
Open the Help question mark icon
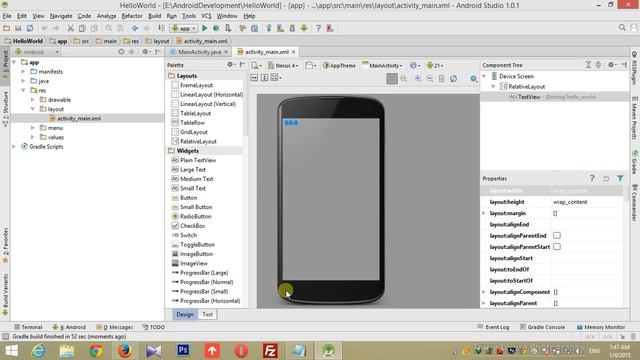point(318,28)
